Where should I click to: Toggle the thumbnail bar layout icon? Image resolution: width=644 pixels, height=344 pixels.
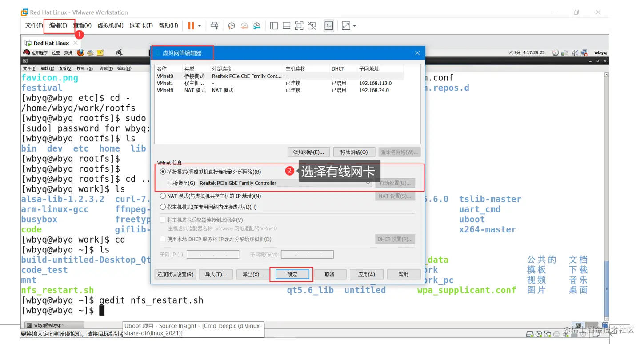point(287,26)
